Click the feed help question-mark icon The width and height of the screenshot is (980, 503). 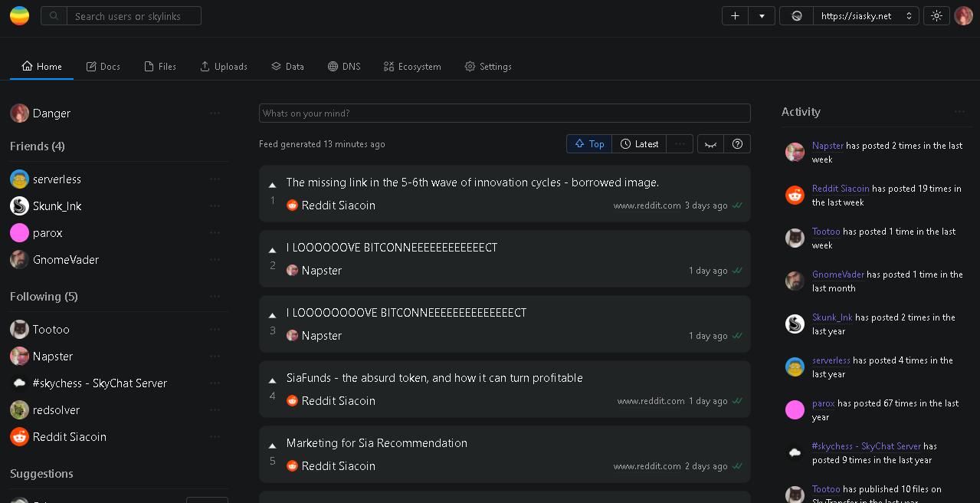pos(737,144)
